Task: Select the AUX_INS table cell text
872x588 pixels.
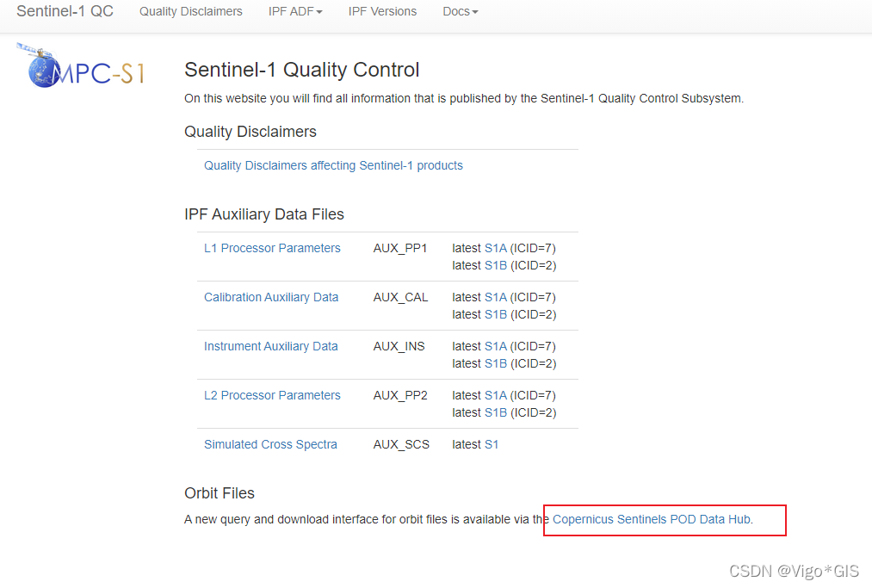Action: click(399, 346)
